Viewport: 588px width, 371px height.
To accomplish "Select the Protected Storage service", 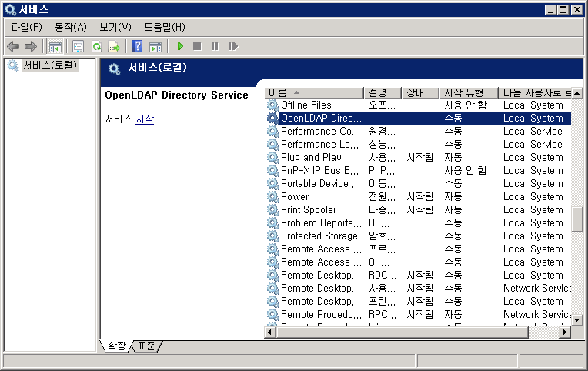I will click(418, 236).
